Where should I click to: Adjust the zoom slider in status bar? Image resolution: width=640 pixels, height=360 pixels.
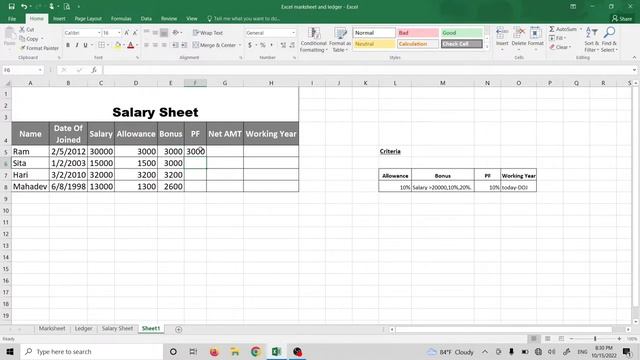pos(595,339)
